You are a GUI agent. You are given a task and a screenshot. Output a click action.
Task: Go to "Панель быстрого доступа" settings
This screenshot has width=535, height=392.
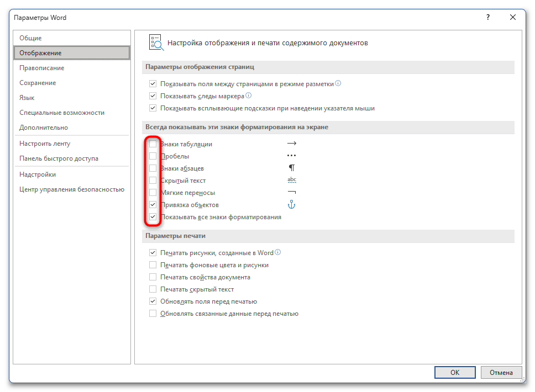[x=72, y=158]
